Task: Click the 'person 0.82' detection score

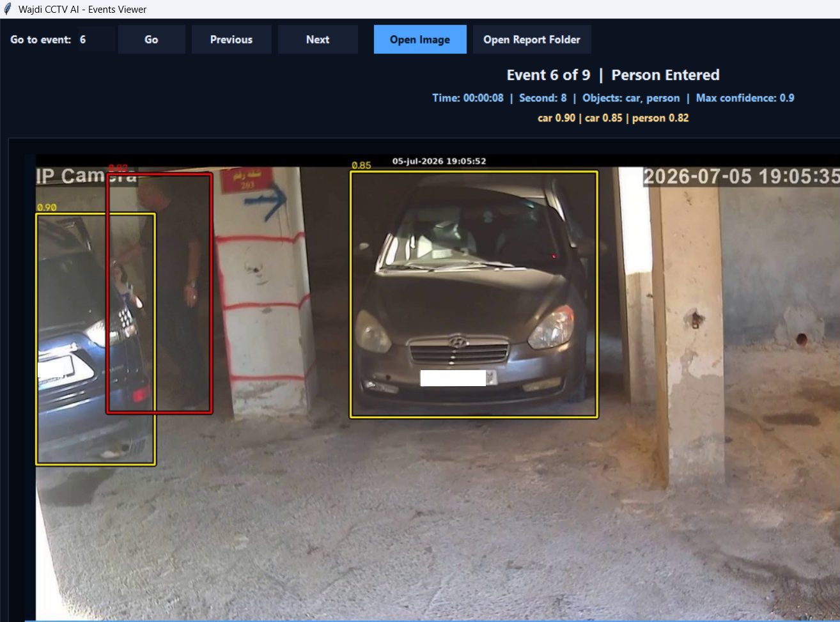Action: click(x=660, y=118)
